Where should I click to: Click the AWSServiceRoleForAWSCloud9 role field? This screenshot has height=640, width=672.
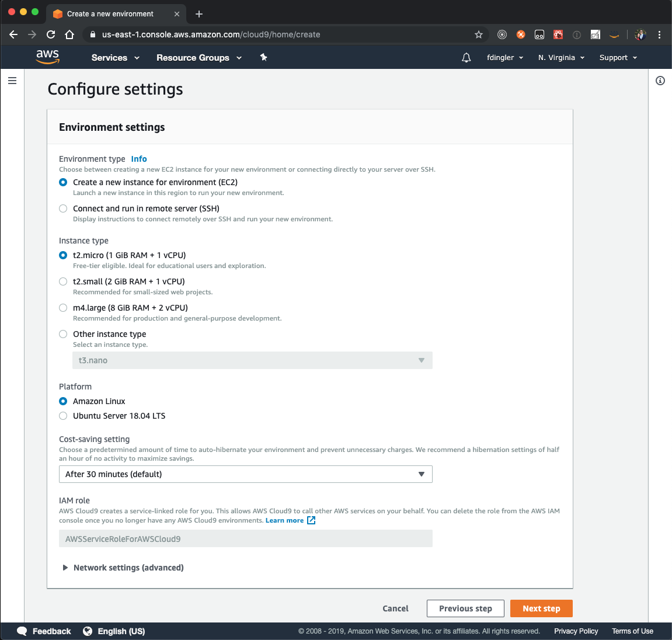tap(246, 539)
